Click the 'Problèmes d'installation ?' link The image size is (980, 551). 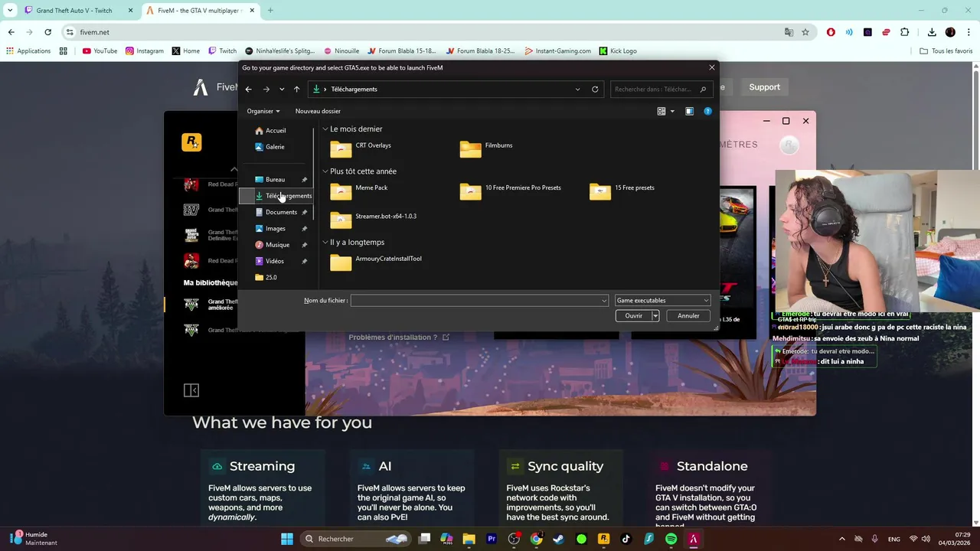(x=398, y=337)
